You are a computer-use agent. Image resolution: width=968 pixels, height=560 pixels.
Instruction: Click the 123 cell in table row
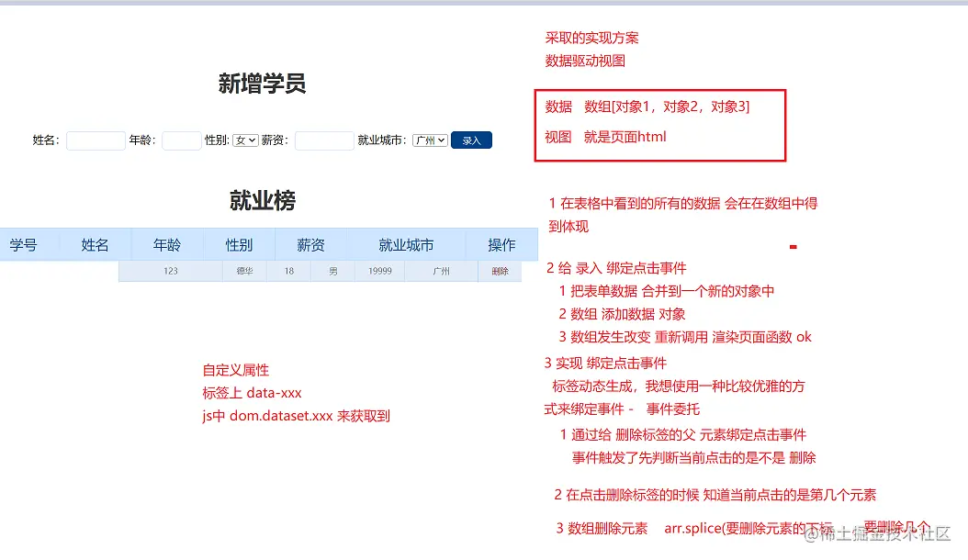click(171, 271)
